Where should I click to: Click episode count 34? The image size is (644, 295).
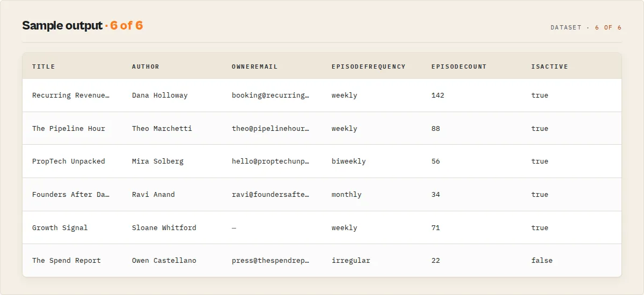click(x=436, y=195)
